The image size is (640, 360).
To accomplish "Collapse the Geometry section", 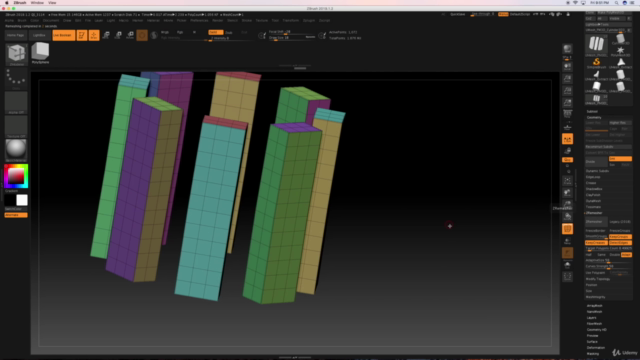I will pos(594,118).
